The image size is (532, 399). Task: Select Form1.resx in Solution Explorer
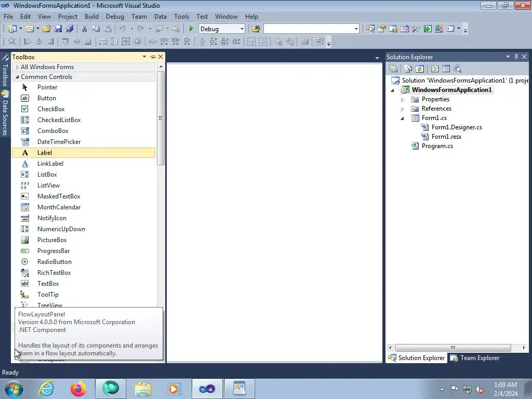tap(446, 137)
